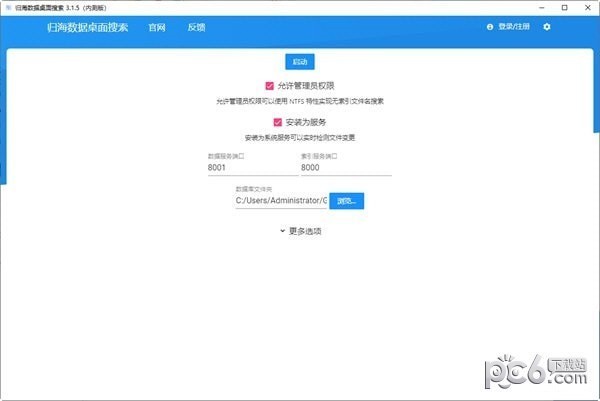This screenshot has height=401, width=600.
Task: Expand the 更多选项 section
Action: click(x=304, y=231)
